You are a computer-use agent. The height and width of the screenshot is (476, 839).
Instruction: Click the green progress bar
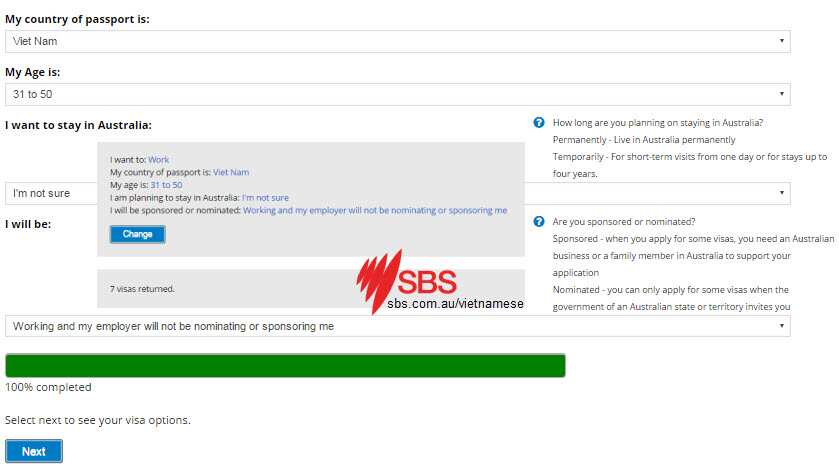point(285,365)
